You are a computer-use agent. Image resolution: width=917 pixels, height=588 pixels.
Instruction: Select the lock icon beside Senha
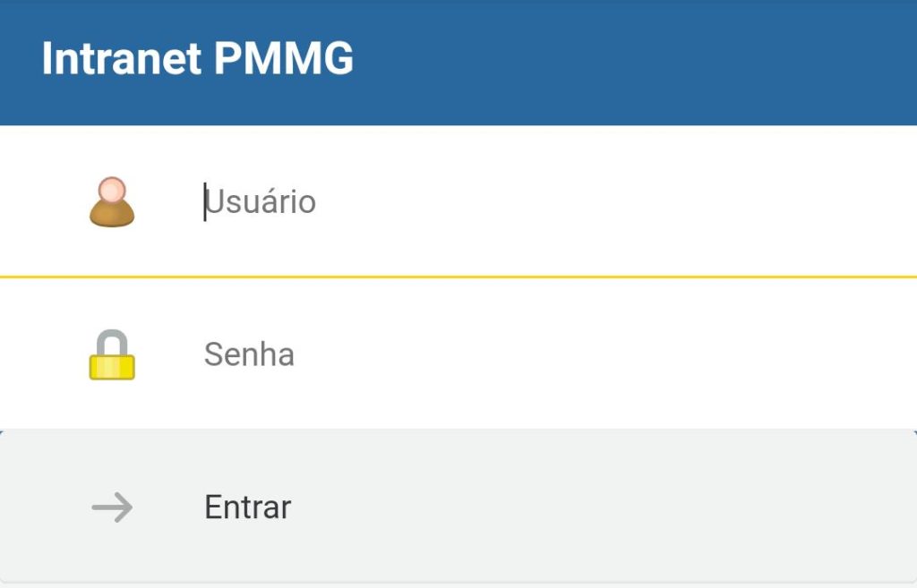(112, 355)
